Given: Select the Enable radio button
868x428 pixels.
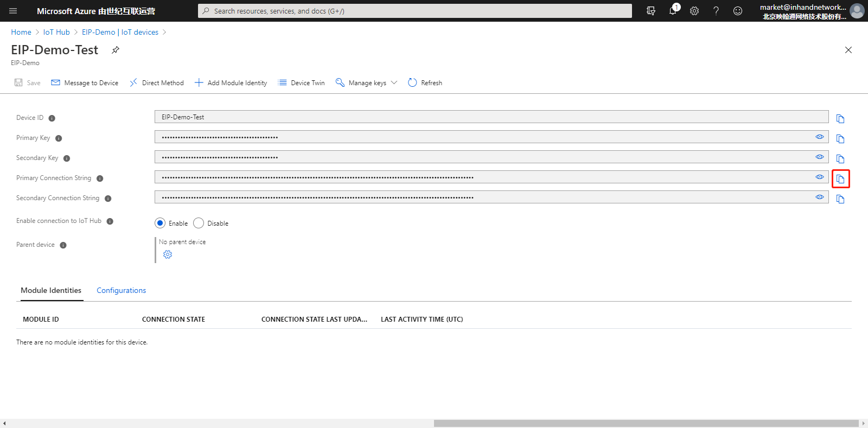Looking at the screenshot, I should point(160,223).
